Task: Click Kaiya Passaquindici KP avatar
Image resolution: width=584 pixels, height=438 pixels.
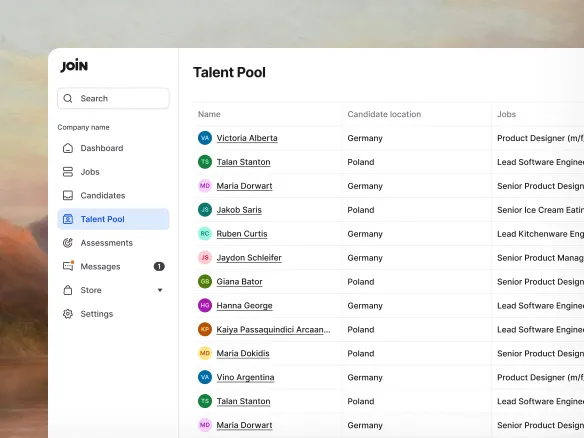Action: click(x=205, y=329)
